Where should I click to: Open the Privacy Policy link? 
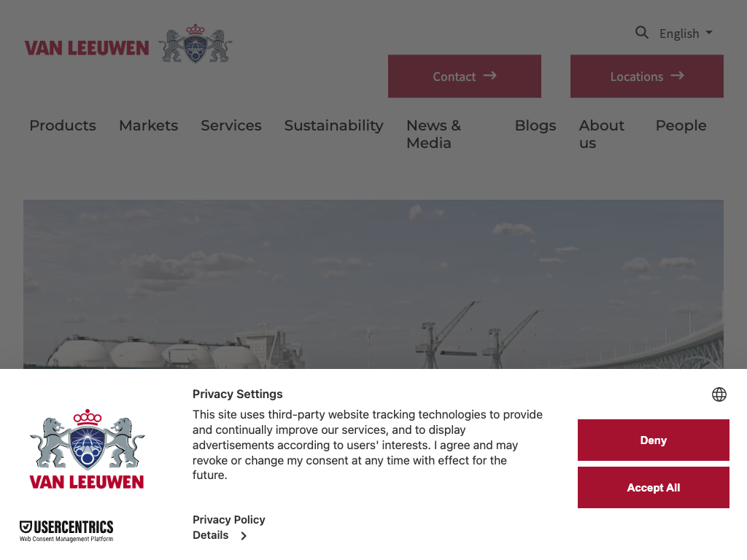point(228,519)
